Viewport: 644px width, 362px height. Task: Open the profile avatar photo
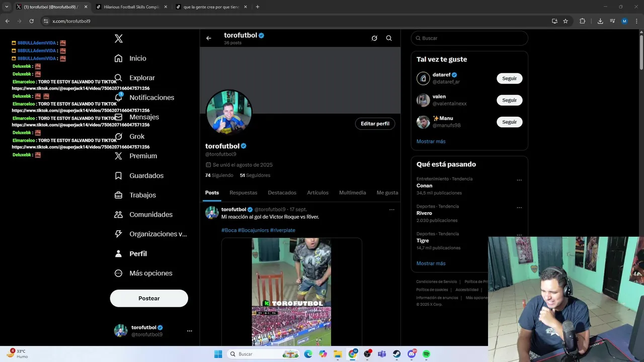(229, 113)
